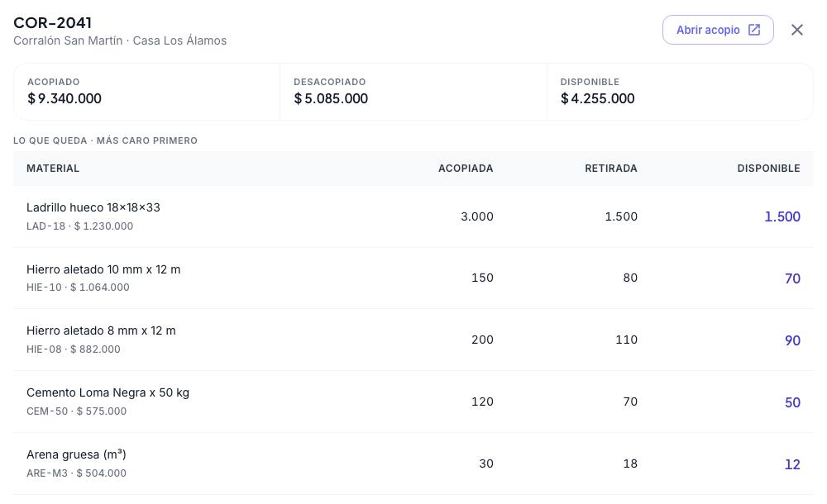
Task: Select the Ladrillo hueco 18×18×33 row name
Action: (93, 207)
